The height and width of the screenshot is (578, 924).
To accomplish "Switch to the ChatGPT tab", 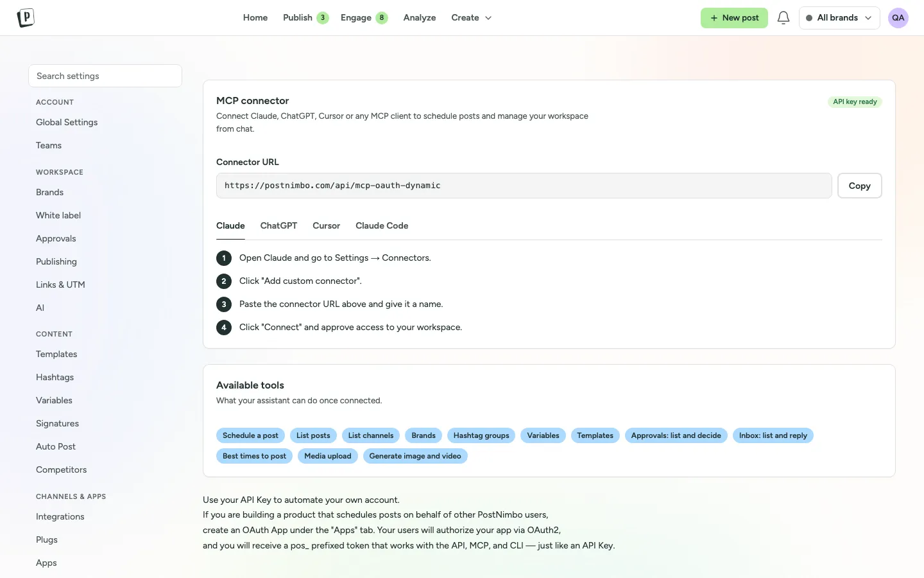I will pyautogui.click(x=278, y=226).
